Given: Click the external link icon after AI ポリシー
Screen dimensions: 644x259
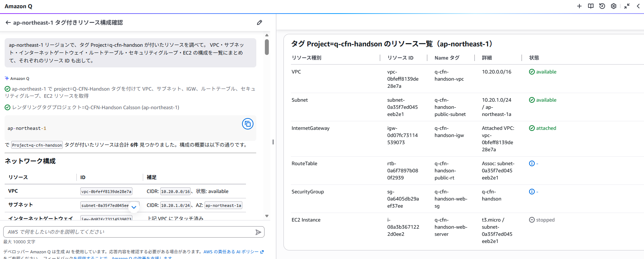Looking at the screenshot, I should click(262, 252).
